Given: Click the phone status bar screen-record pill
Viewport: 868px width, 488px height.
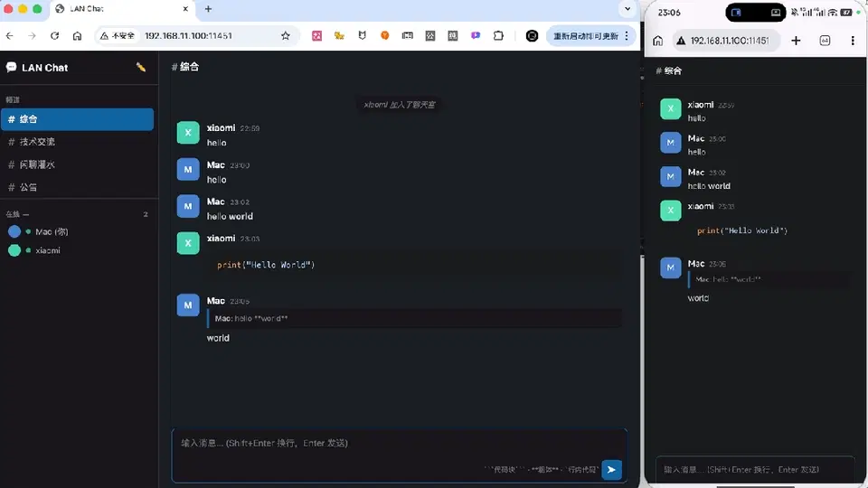Looking at the screenshot, I should (x=756, y=12).
